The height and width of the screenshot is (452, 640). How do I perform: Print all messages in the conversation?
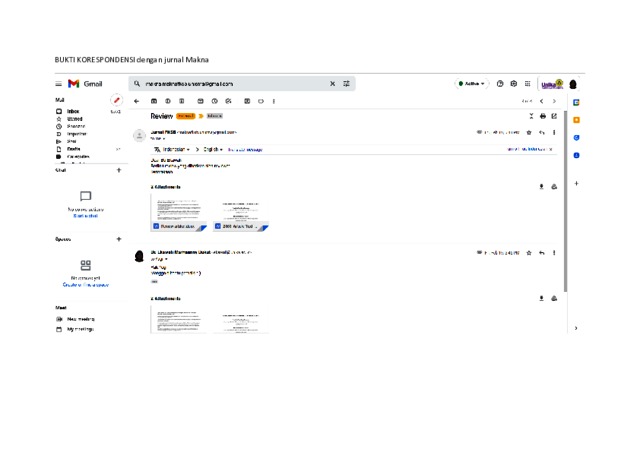tap(543, 116)
